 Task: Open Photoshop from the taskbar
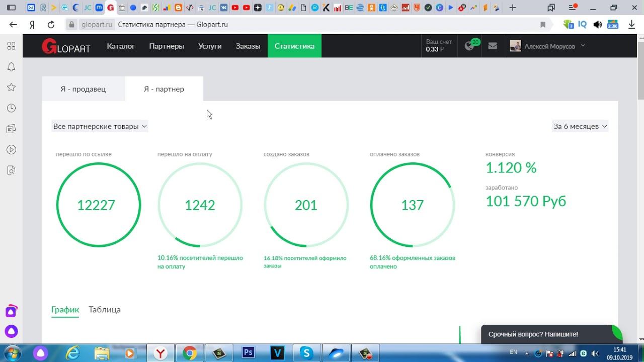click(248, 353)
